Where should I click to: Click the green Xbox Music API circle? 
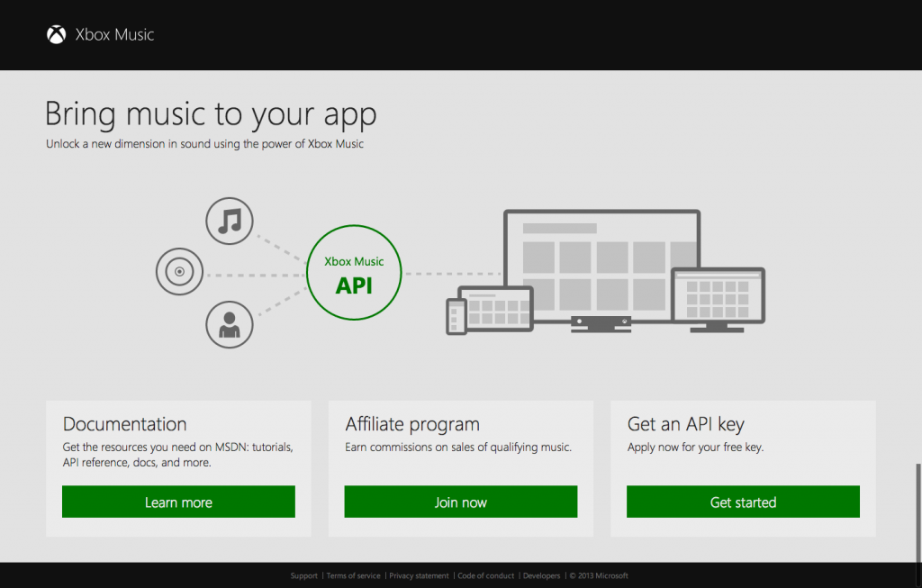point(354,271)
